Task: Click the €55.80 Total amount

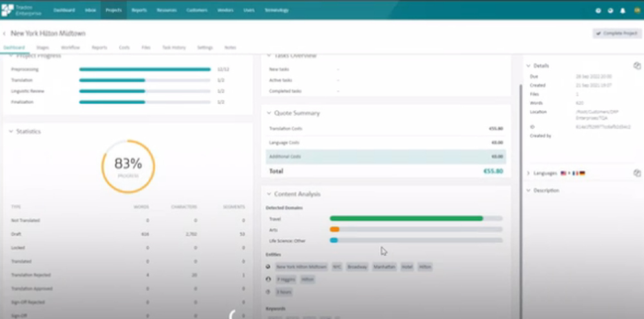Action: 493,171
